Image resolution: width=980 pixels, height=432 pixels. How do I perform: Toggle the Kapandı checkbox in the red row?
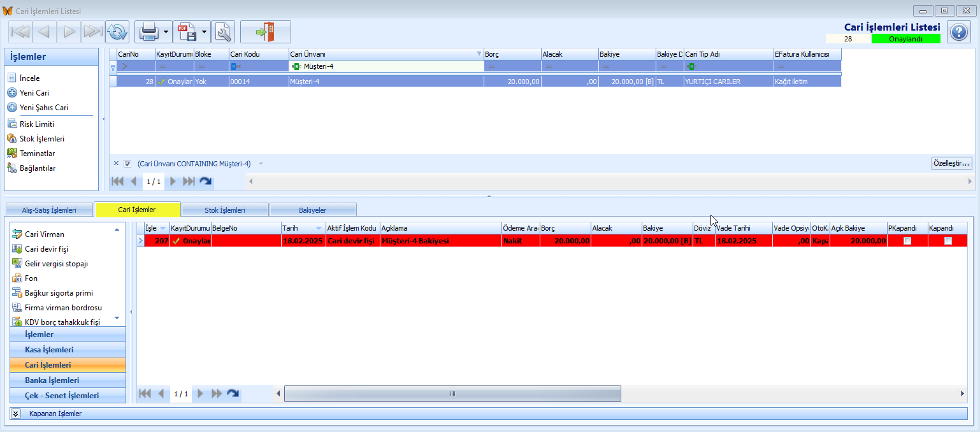click(948, 241)
